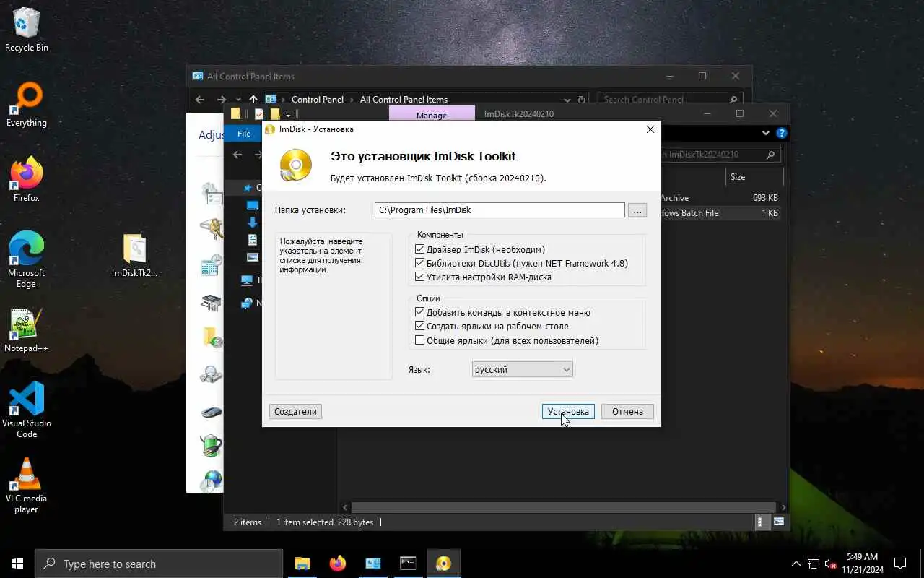
Task: Show hidden system tray icons
Action: (796, 564)
